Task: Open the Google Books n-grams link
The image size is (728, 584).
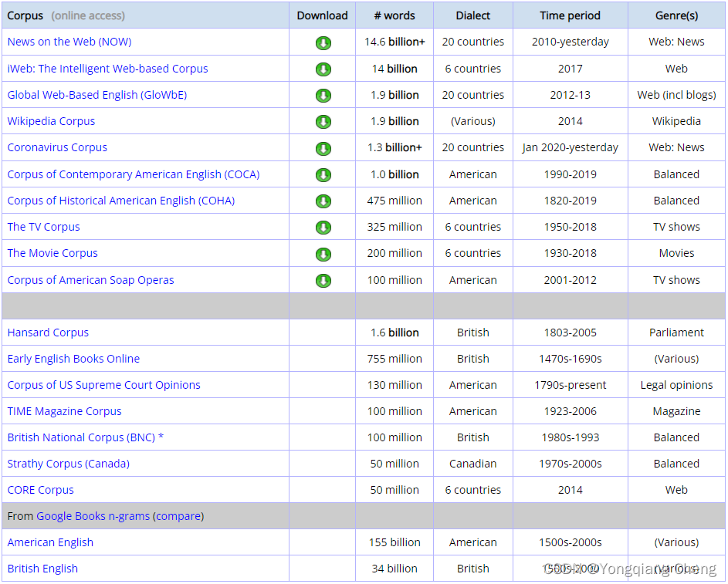Action: pyautogui.click(x=93, y=516)
